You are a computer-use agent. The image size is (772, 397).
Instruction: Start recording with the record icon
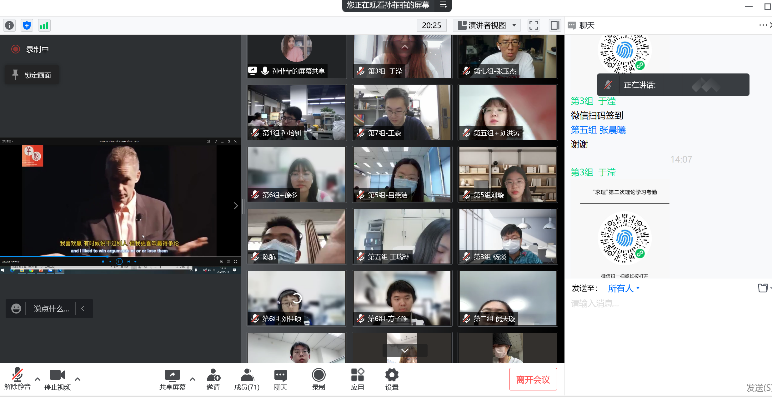[x=319, y=379]
